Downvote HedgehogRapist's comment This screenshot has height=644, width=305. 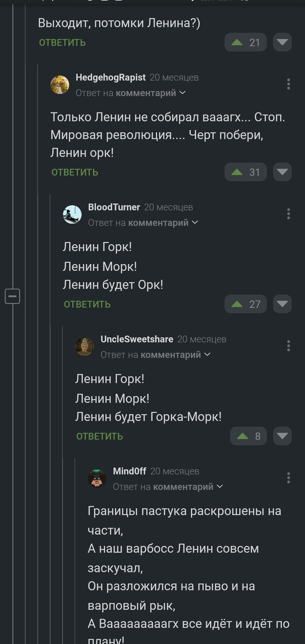click(x=282, y=172)
